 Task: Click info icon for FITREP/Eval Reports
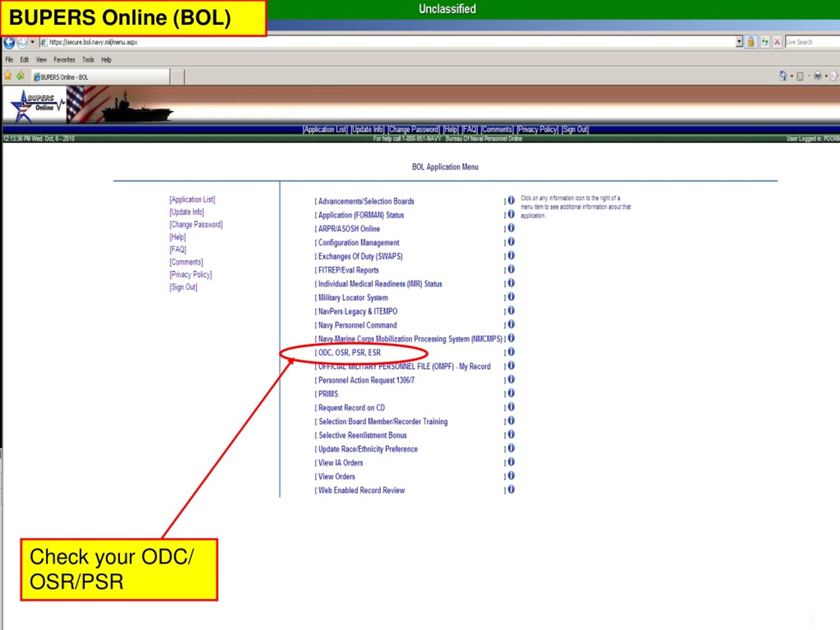511,269
